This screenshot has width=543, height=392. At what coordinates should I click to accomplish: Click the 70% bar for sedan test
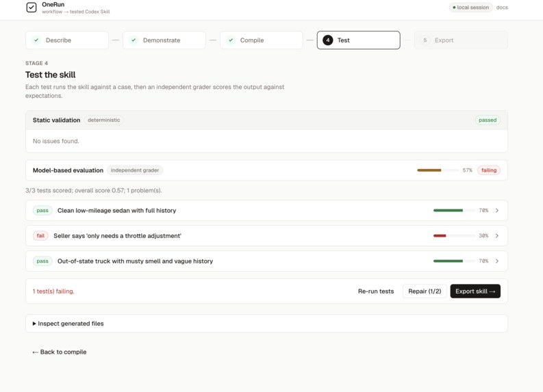[x=454, y=210]
